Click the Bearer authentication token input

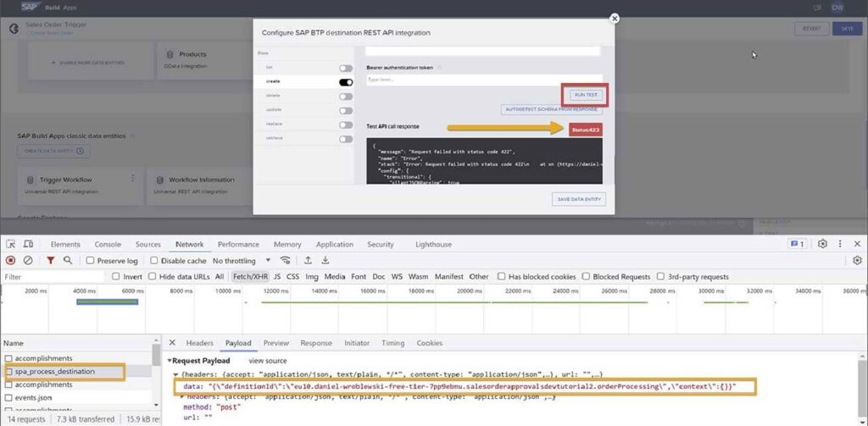tap(484, 80)
